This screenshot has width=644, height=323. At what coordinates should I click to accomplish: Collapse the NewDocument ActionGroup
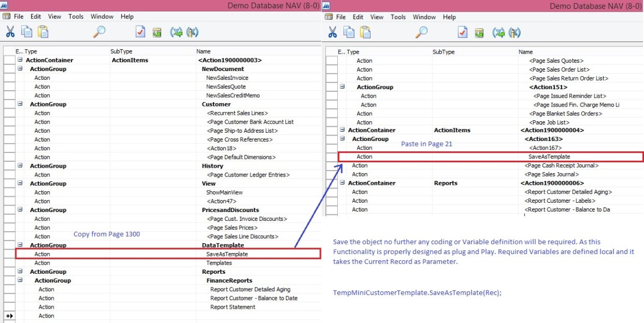point(20,69)
